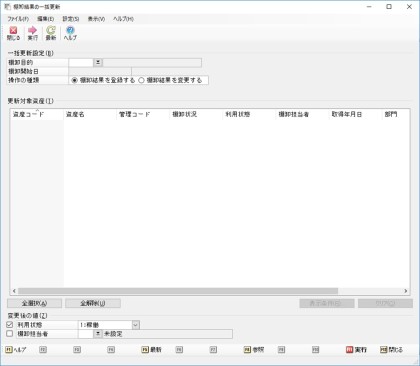Viewport: 420px width, 366px height.
Task: Check the 棚卸担当者 checkbox under 変更後の値
Action: point(10,333)
